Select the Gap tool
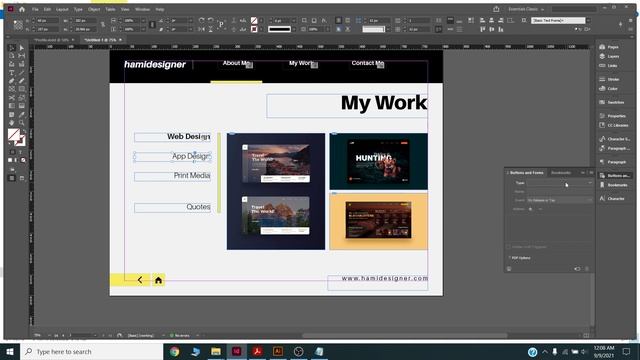640x360 pixels. 22,56
